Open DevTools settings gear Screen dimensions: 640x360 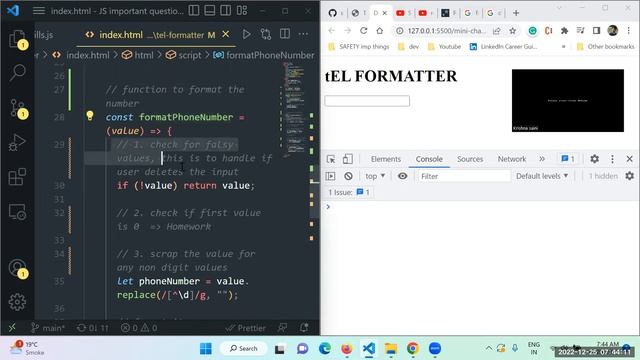(x=594, y=159)
